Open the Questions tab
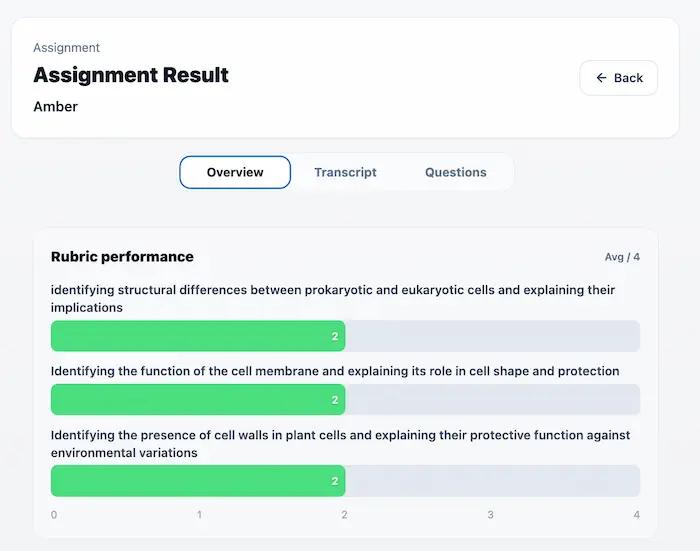Image resolution: width=700 pixels, height=551 pixels. point(455,172)
